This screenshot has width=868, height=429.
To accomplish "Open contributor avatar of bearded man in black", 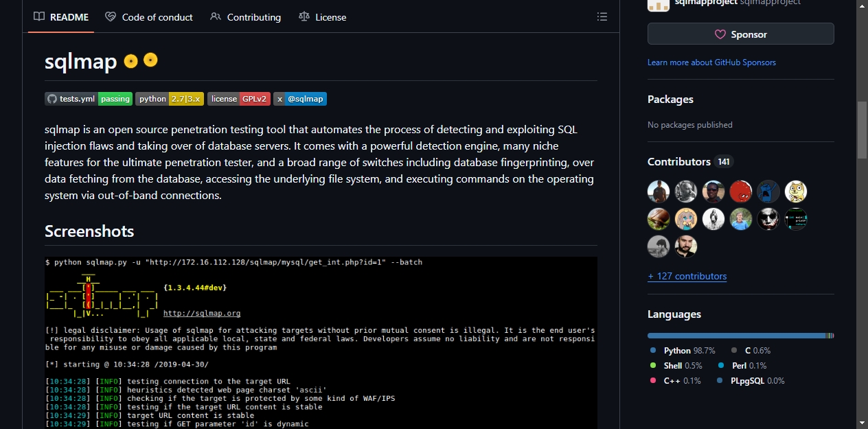I will (686, 246).
